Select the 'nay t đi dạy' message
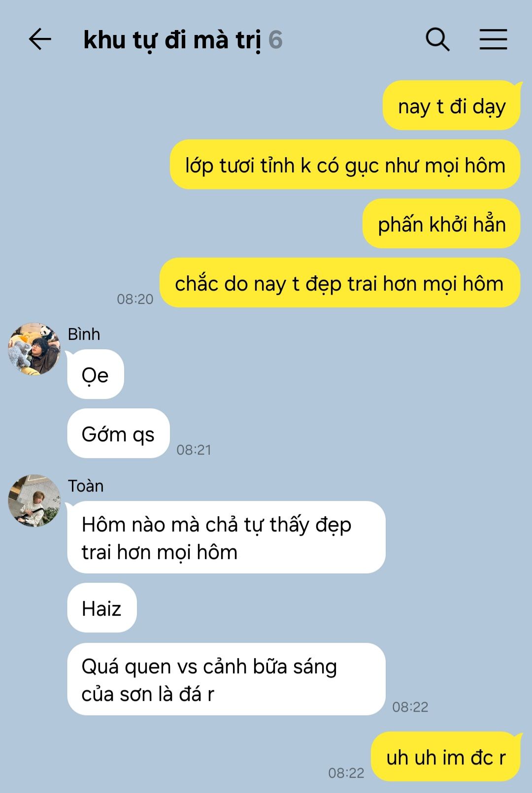 (x=452, y=106)
